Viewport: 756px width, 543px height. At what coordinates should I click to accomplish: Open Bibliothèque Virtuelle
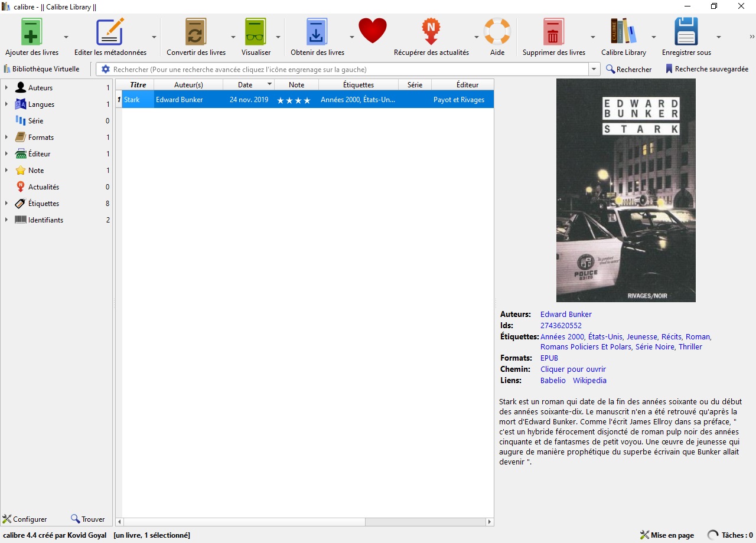[x=42, y=69]
